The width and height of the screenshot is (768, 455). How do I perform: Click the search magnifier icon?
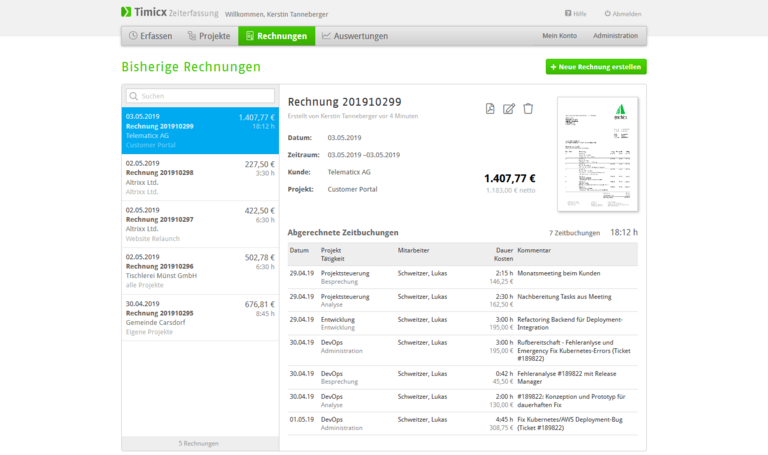tap(134, 96)
